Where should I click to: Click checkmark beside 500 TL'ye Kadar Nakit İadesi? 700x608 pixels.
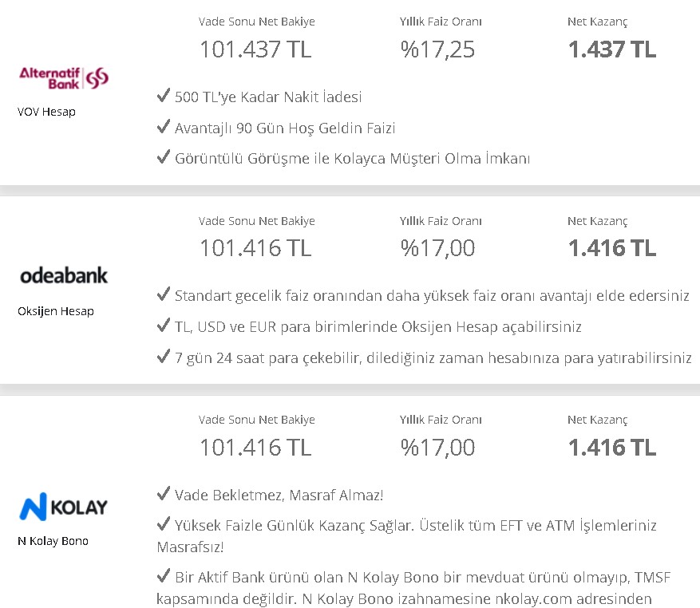coord(164,95)
